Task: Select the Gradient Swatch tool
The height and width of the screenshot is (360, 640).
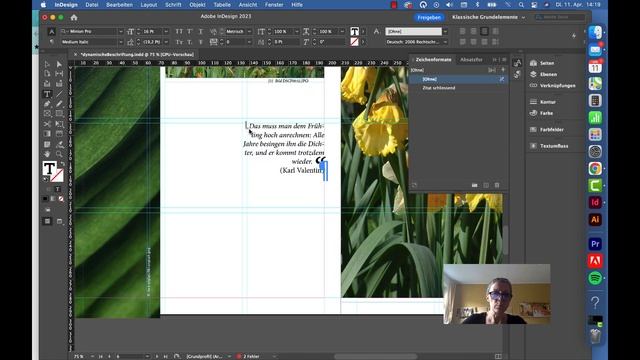Action: tap(47, 134)
